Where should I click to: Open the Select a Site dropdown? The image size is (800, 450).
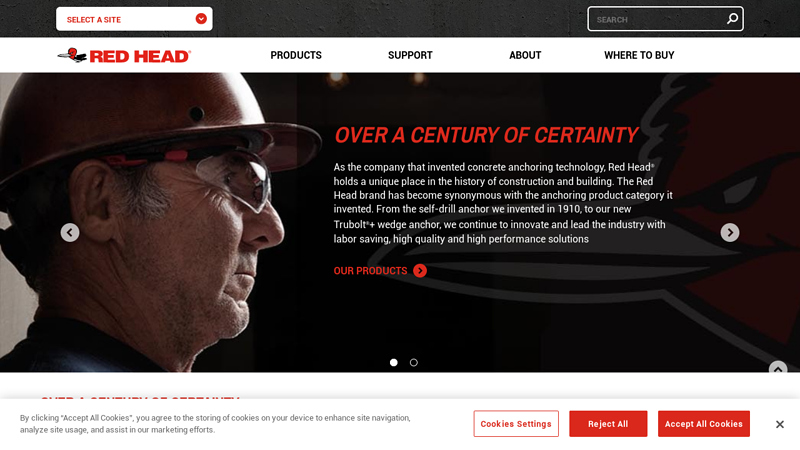(134, 19)
